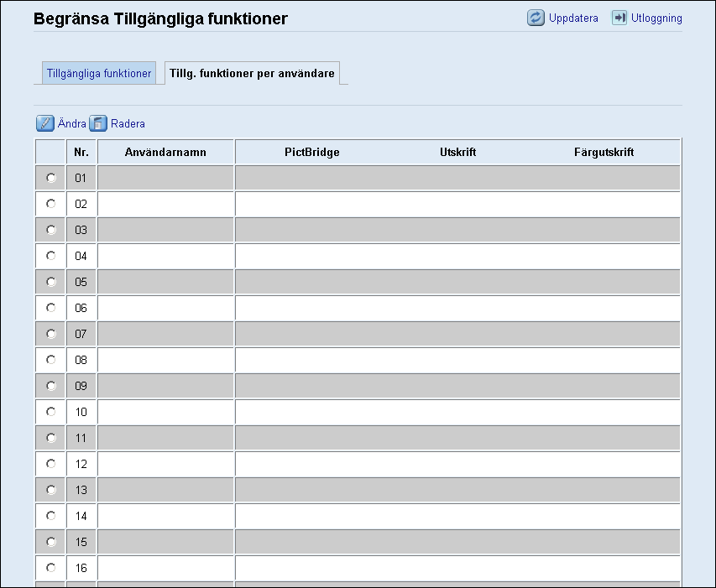716x588 pixels.
Task: Click number cell 16 in table
Action: coord(81,568)
